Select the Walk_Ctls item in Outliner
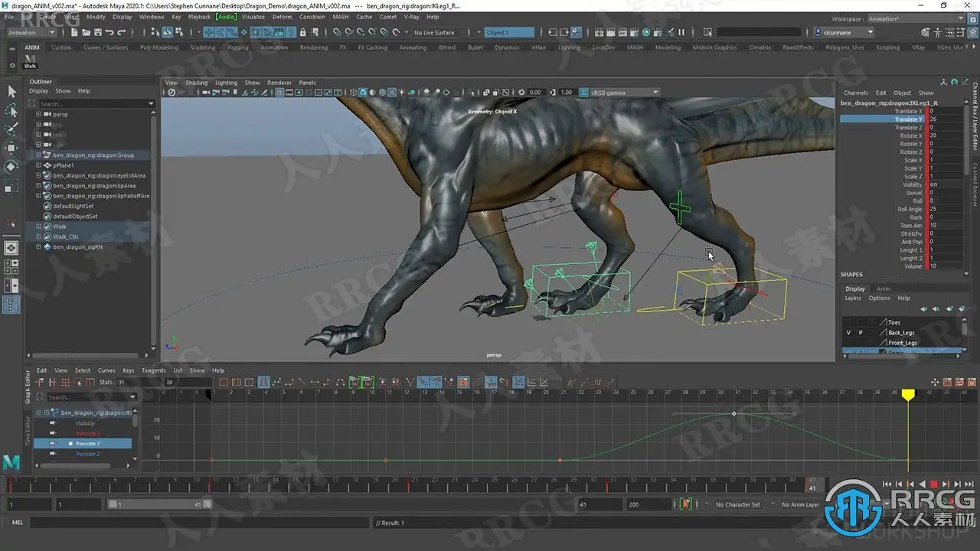The width and height of the screenshot is (980, 551). coord(66,236)
